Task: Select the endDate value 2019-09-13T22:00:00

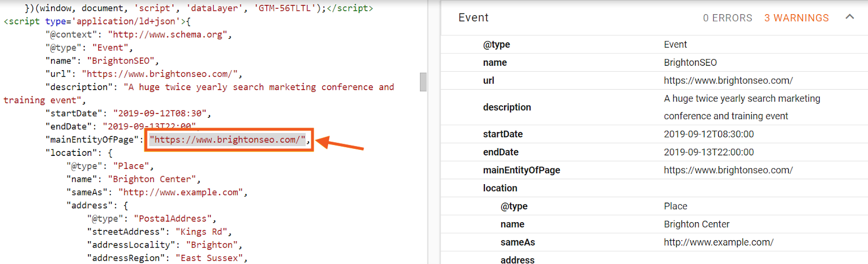Action: click(x=709, y=152)
